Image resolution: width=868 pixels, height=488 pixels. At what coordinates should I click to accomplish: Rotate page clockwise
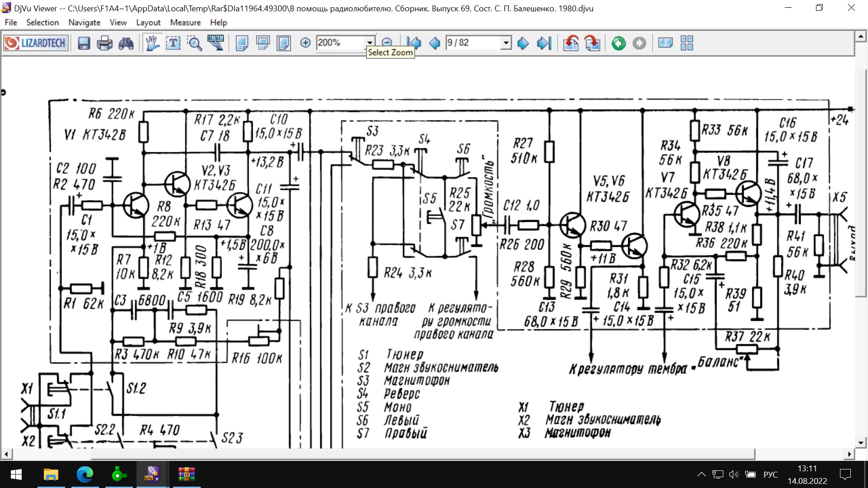click(592, 43)
